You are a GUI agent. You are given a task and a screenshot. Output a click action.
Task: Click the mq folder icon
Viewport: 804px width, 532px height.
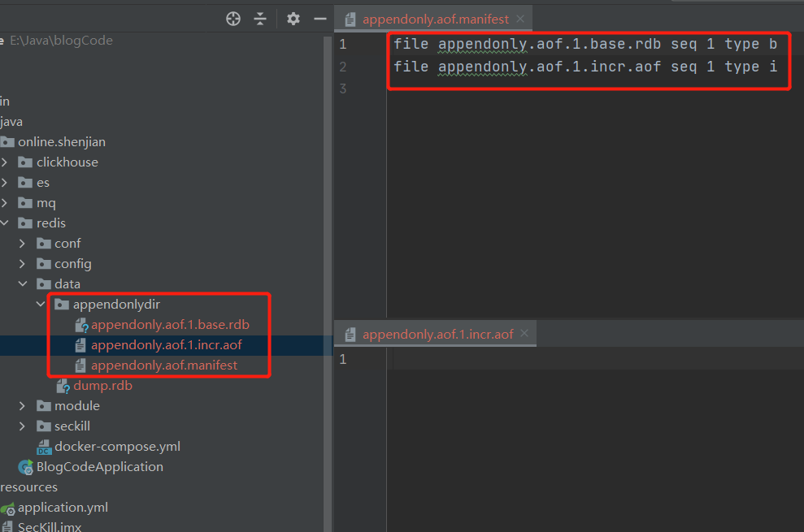tap(25, 203)
